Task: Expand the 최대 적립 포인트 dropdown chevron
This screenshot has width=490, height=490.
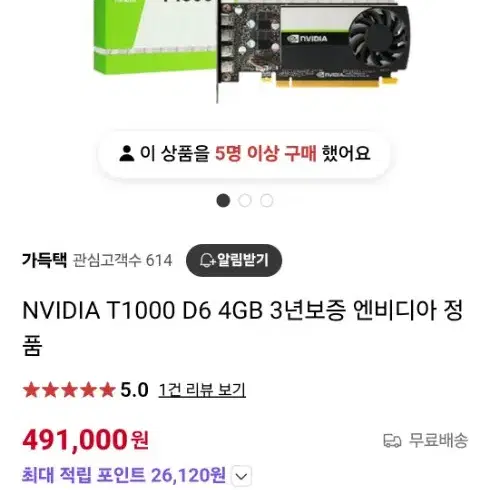Action: [241, 476]
